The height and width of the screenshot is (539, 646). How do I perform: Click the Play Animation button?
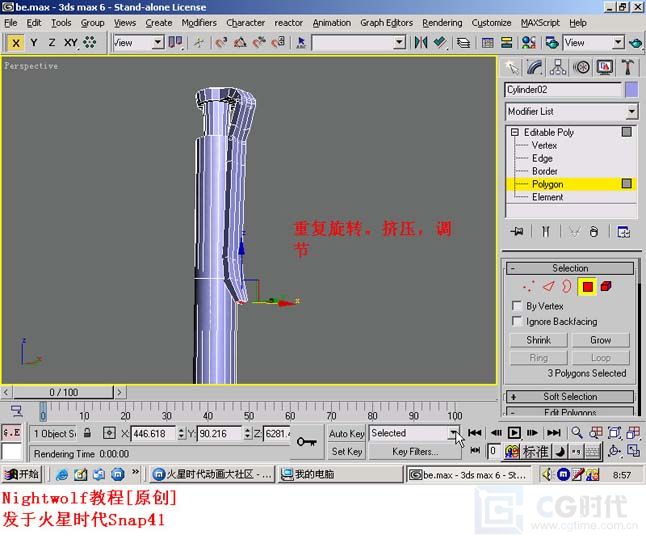click(514, 433)
